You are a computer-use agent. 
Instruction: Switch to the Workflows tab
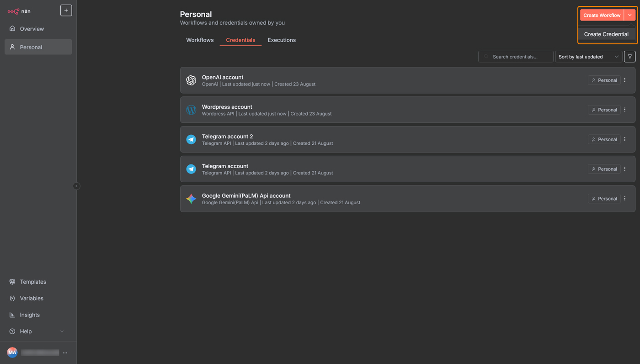click(199, 40)
